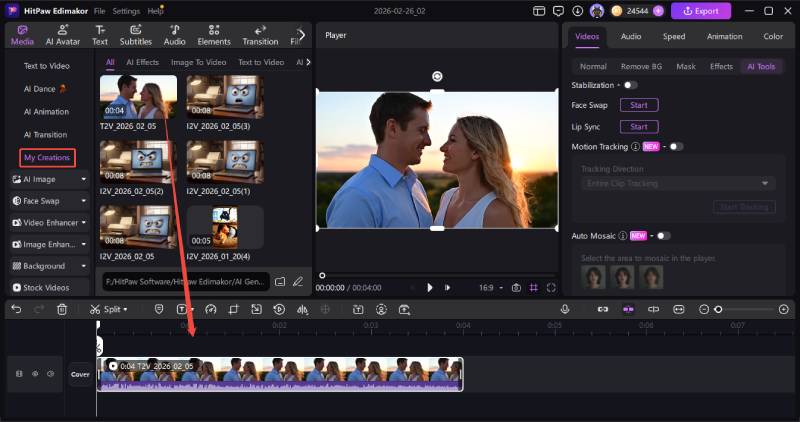Start Face Swap
Screen dimensions: 800x422
tap(639, 105)
